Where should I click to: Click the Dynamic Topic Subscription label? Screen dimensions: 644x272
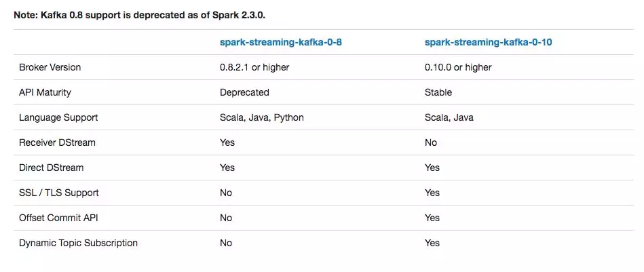78,243
